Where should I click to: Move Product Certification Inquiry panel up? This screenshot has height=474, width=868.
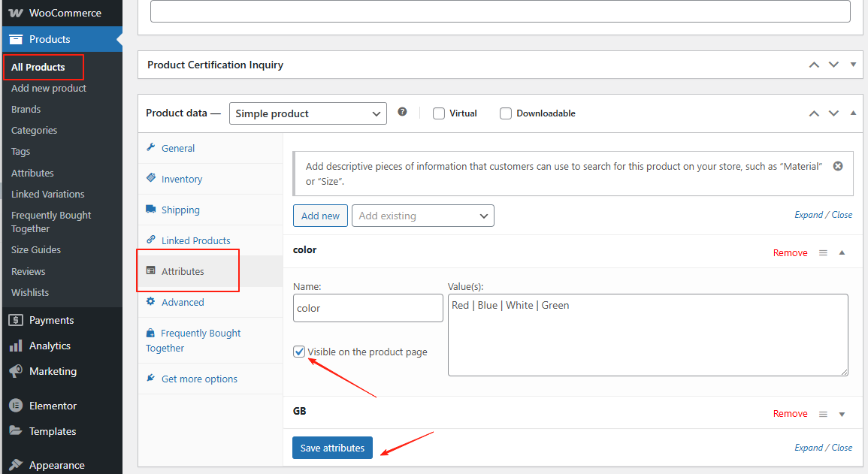(x=814, y=65)
